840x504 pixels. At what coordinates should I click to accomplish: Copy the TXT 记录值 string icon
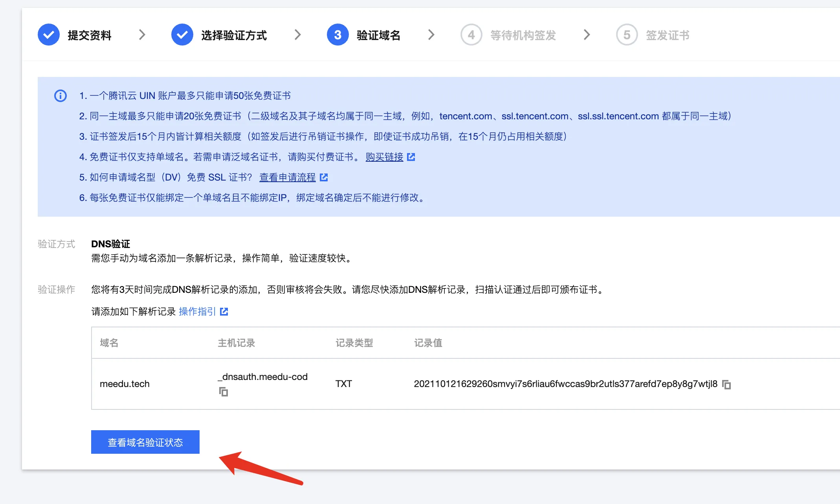(x=726, y=385)
